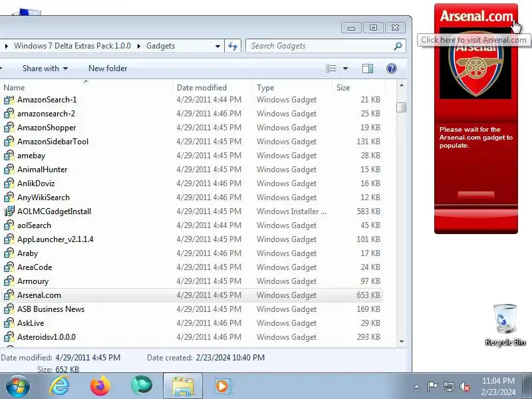Click the AmazonSidebarTool gadget file icon

coord(9,142)
